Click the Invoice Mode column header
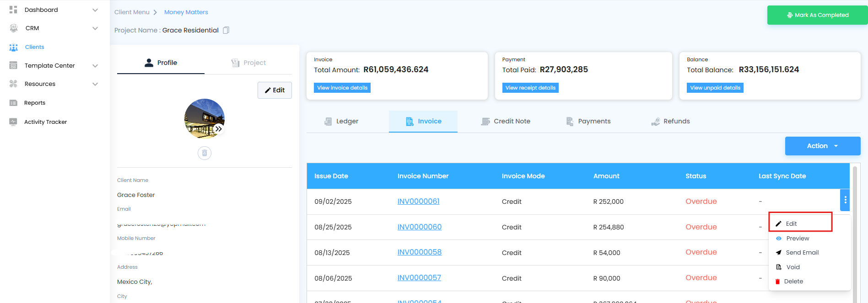The width and height of the screenshot is (868, 303). (523, 176)
